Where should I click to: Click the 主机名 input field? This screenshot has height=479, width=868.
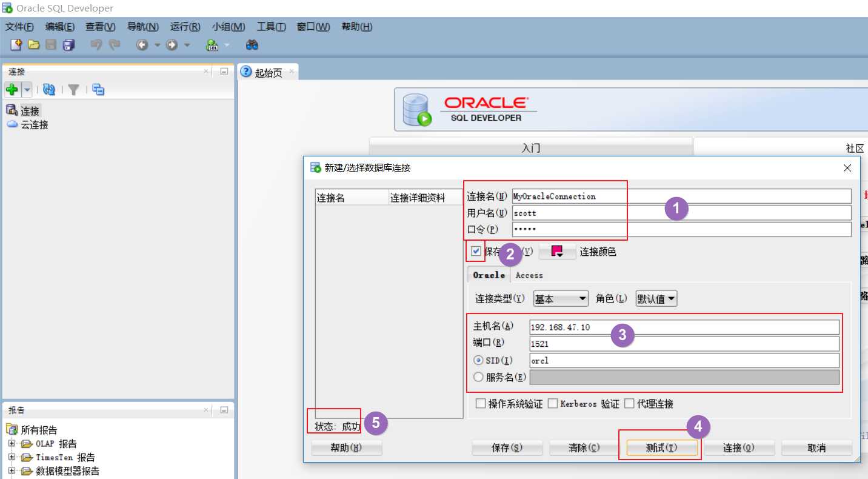point(684,327)
